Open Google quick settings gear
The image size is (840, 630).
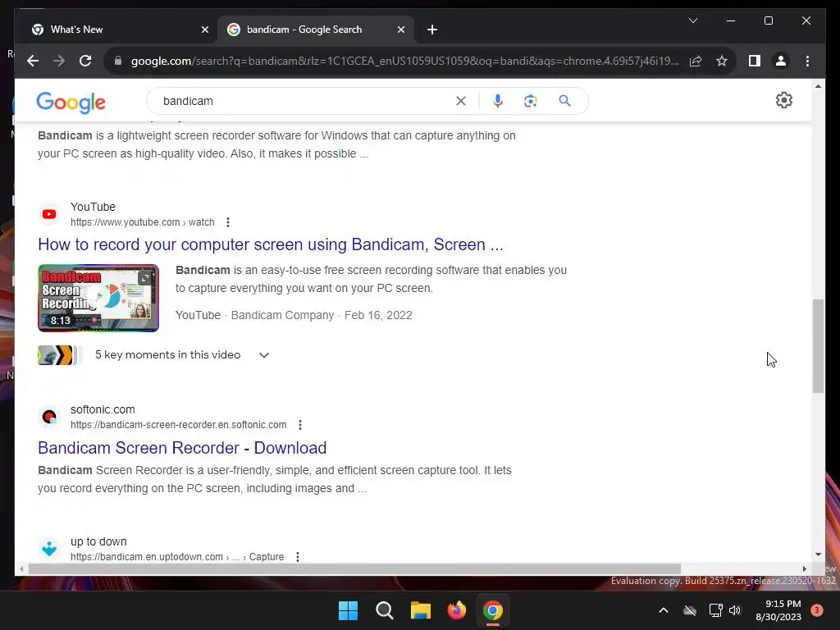coord(783,100)
